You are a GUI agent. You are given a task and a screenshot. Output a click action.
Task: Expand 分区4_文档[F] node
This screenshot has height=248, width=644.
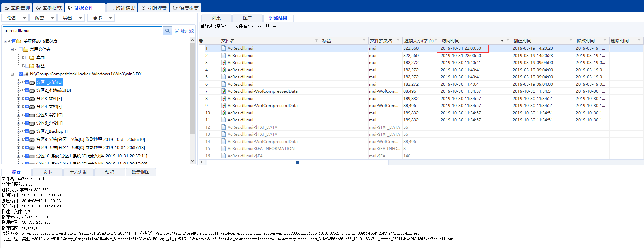pyautogui.click(x=18, y=107)
